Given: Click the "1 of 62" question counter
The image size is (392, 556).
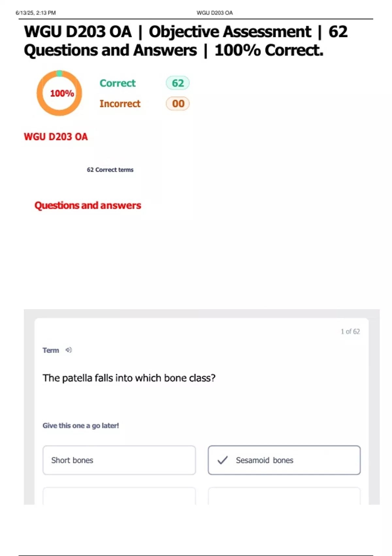Looking at the screenshot, I should 350,332.
